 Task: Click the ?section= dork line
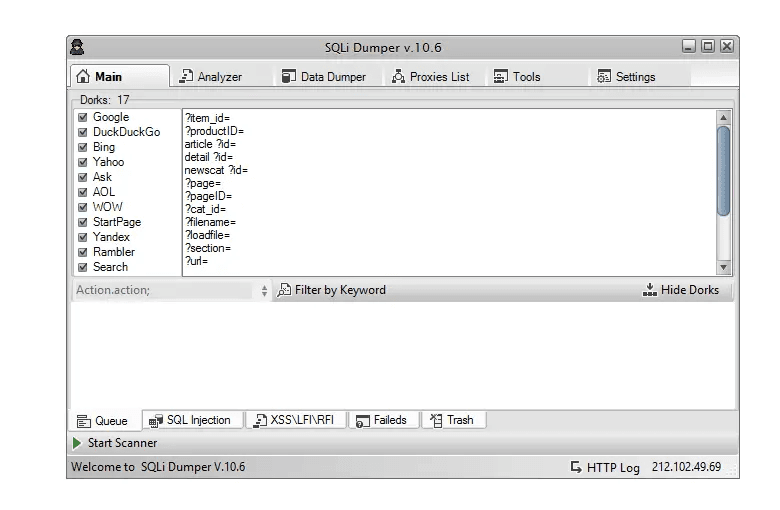tap(208, 248)
